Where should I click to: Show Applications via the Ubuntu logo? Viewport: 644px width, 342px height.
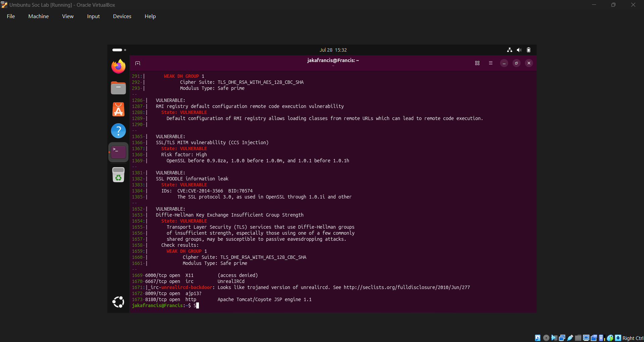(118, 302)
